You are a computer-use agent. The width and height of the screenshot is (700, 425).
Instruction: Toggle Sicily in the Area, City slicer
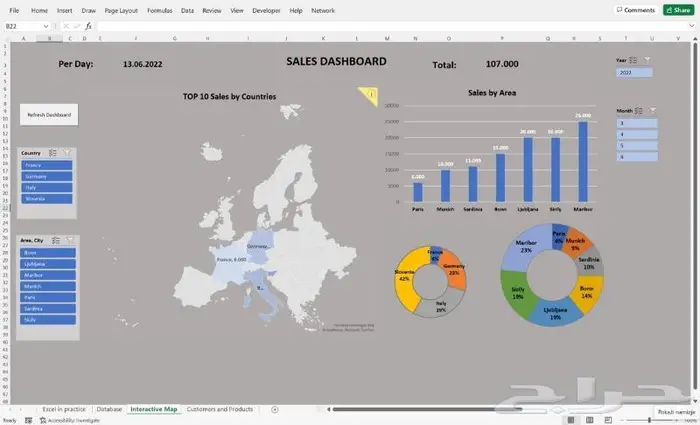pyautogui.click(x=48, y=320)
